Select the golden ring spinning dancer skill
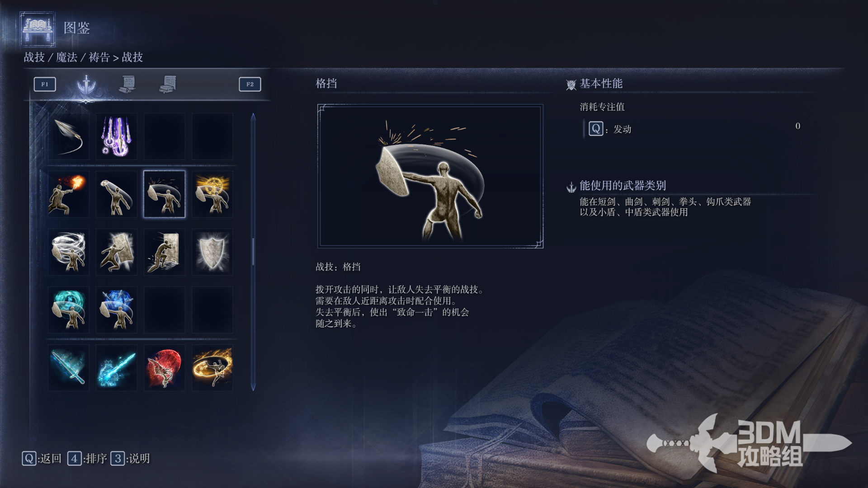The height and width of the screenshot is (488, 868). point(212,368)
